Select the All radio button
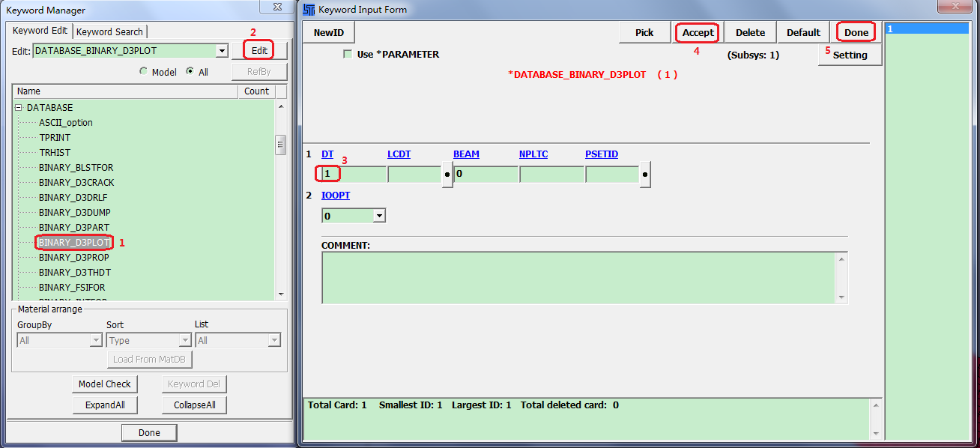The width and height of the screenshot is (980, 448). coord(190,72)
